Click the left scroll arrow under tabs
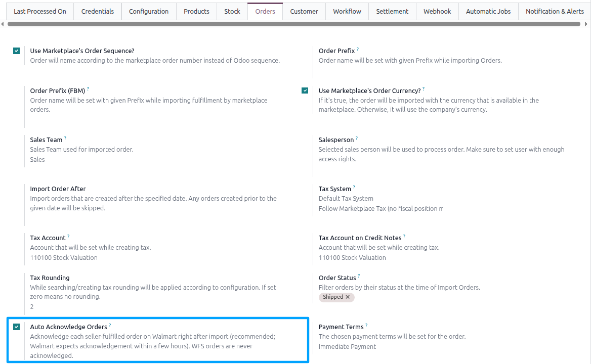 pyautogui.click(x=3, y=24)
